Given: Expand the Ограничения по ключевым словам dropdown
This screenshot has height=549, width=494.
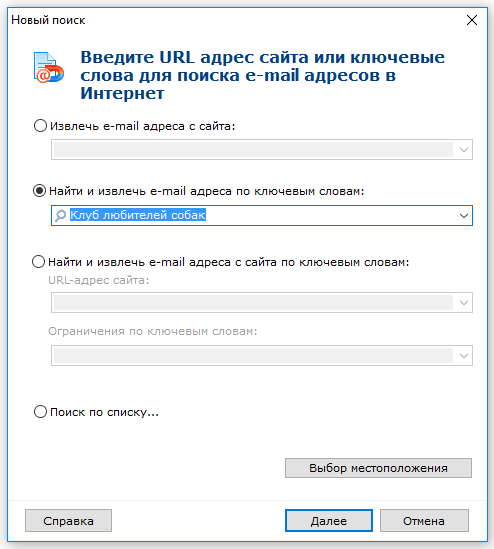Looking at the screenshot, I should click(x=464, y=356).
